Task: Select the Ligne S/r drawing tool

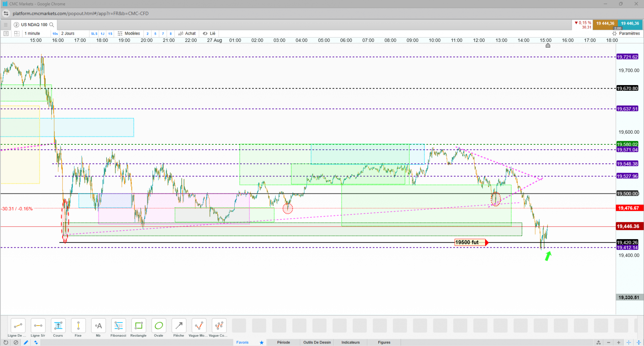Action: [38, 326]
